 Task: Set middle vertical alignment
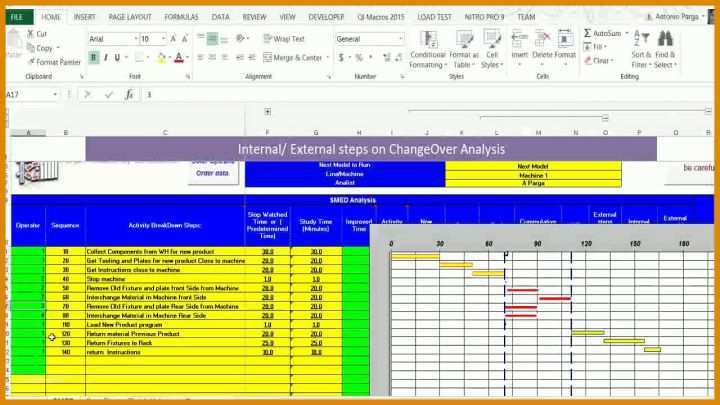click(x=212, y=39)
